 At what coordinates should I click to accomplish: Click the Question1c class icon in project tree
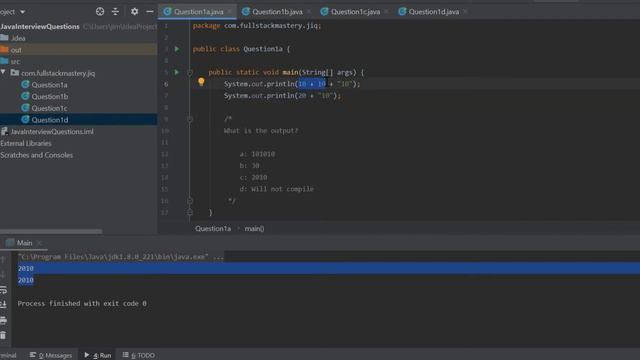pyautogui.click(x=25, y=108)
